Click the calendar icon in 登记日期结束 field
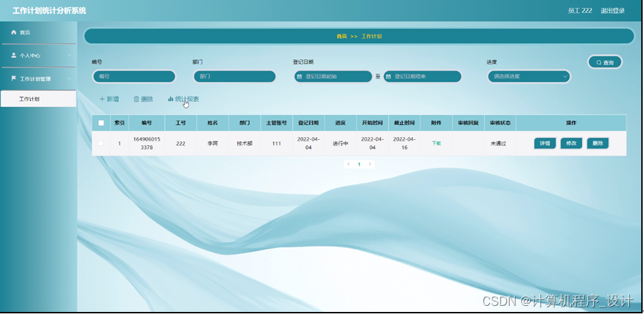The width and height of the screenshot is (644, 314). [x=389, y=76]
